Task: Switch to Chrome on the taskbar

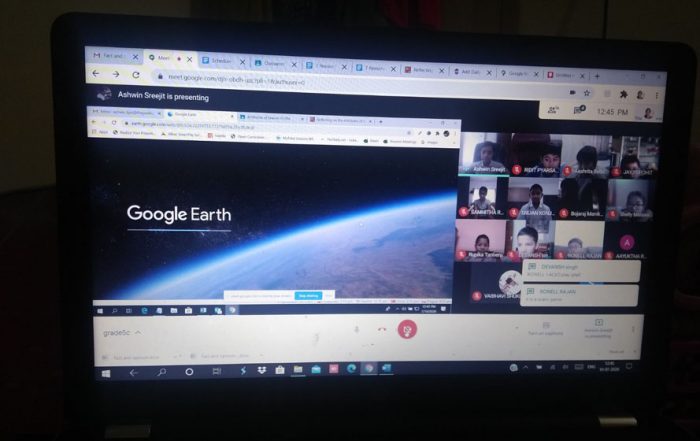Action: click(369, 368)
